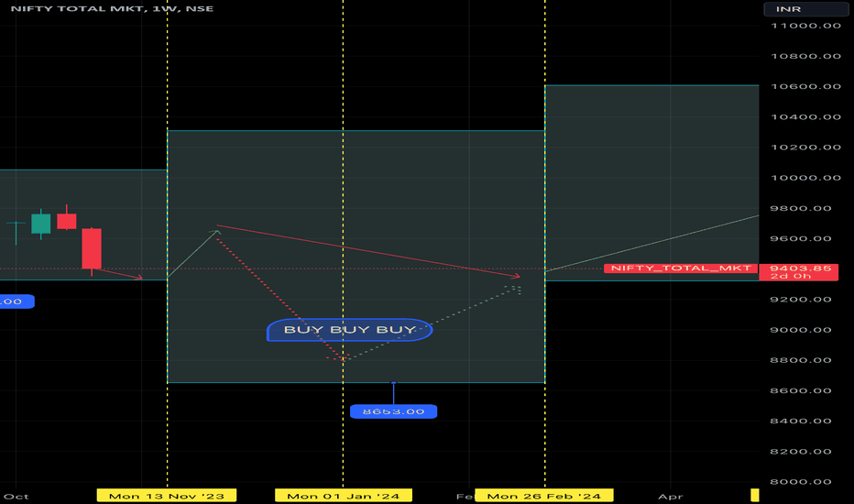Click the 9200.00 price axis label
This screenshot has height=504, width=854.
coord(801,300)
